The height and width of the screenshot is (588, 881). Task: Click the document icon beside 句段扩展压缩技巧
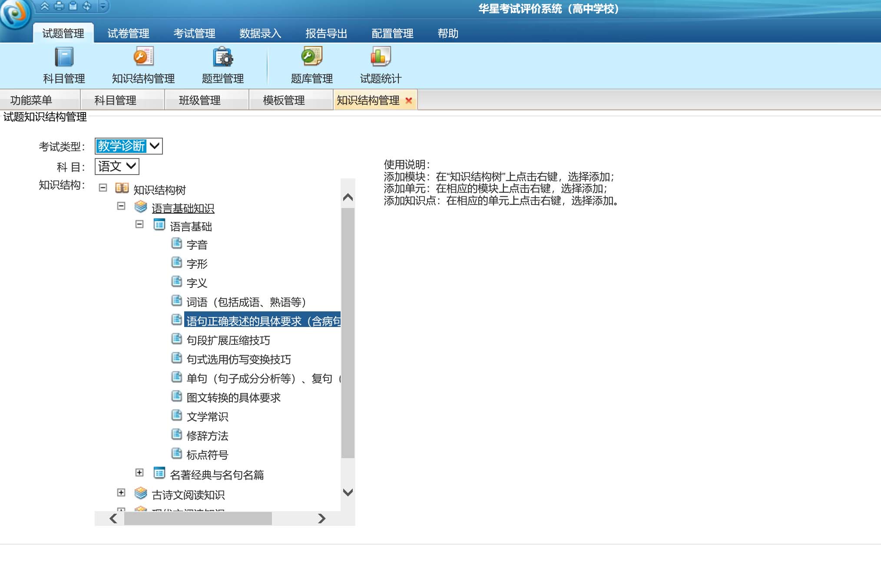pyautogui.click(x=176, y=339)
